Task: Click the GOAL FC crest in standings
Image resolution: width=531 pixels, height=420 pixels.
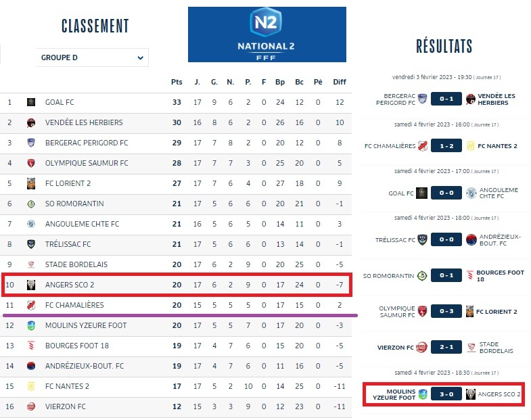Action: pos(31,102)
